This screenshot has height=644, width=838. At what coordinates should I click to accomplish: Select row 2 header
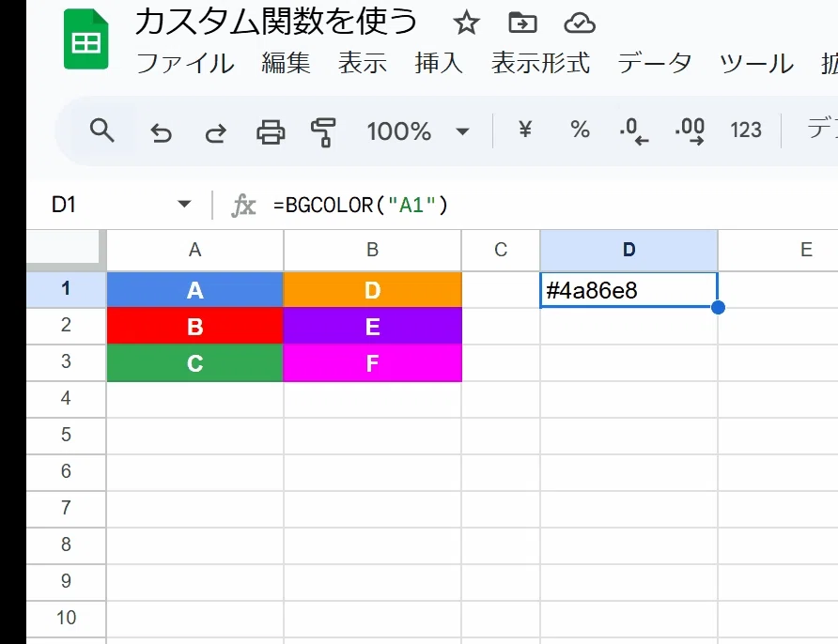pyautogui.click(x=66, y=325)
